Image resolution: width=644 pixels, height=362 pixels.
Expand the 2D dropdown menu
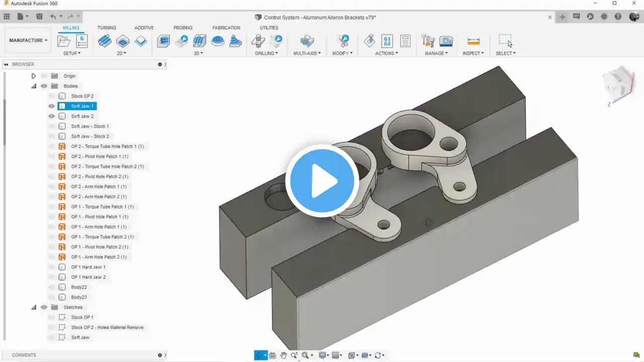pos(121,53)
